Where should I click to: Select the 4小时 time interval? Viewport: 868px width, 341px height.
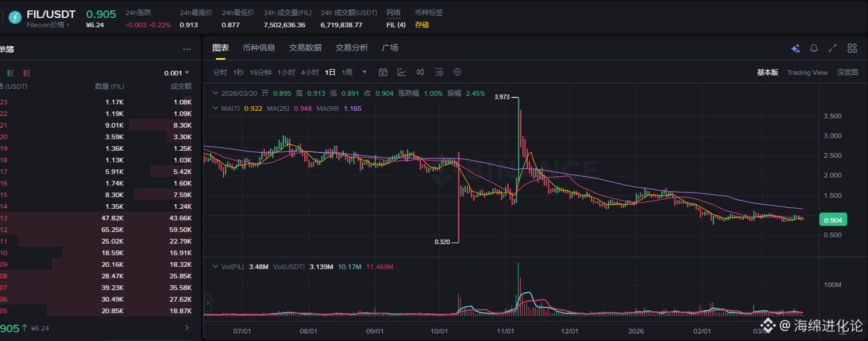(309, 72)
